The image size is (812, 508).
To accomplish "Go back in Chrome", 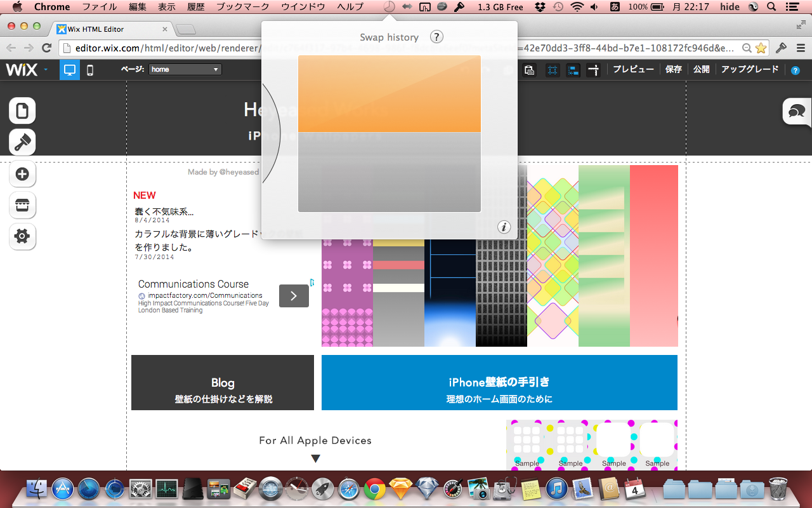I will [x=11, y=48].
